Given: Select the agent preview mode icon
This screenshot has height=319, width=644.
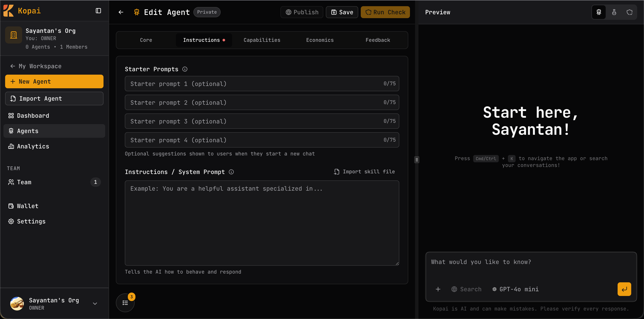Looking at the screenshot, I should point(599,12).
